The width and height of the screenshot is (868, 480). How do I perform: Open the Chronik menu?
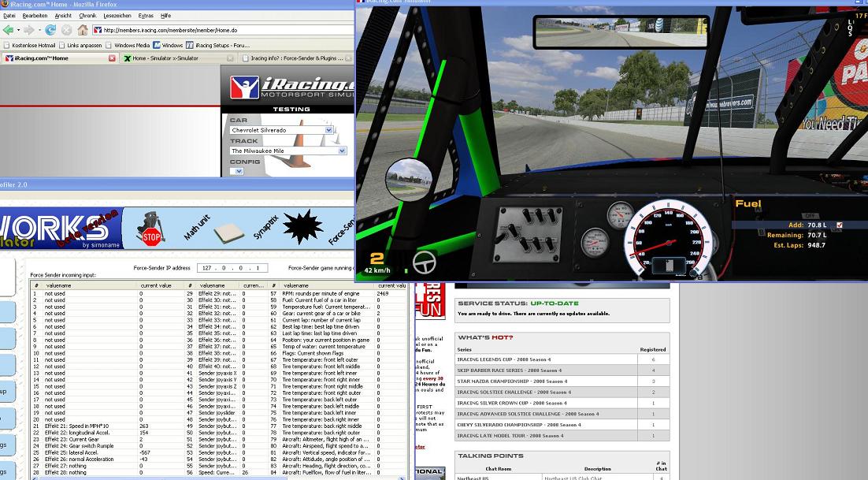click(x=87, y=16)
